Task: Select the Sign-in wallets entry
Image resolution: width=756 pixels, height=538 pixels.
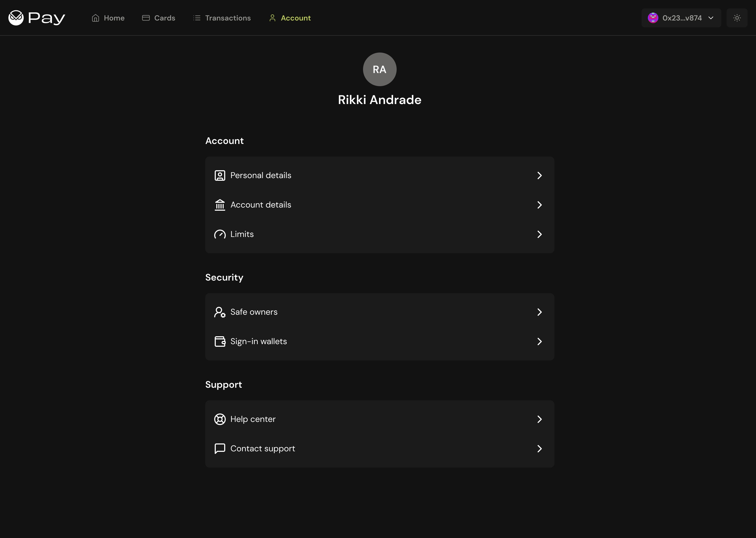Action: coord(379,341)
